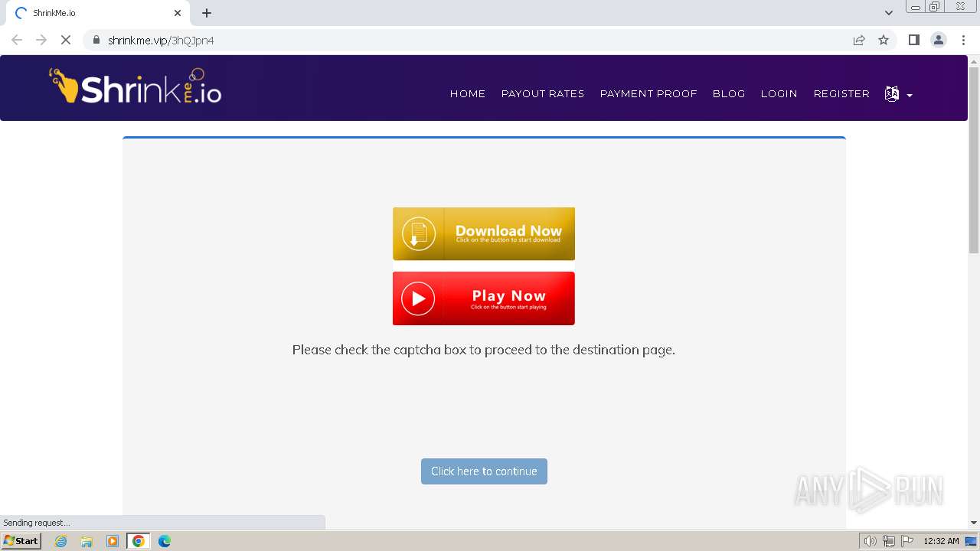
Task: Launch Microsoft Edge from taskbar
Action: pos(165,541)
